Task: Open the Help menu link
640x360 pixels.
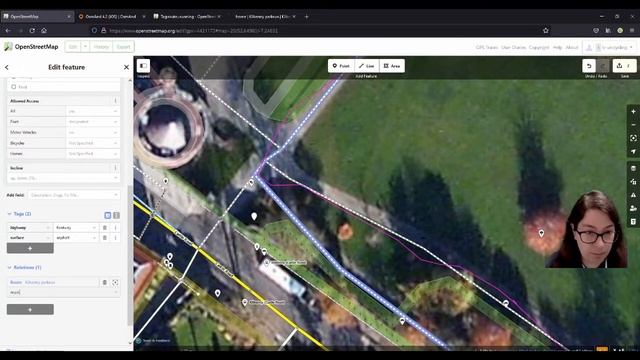Action: [558, 47]
